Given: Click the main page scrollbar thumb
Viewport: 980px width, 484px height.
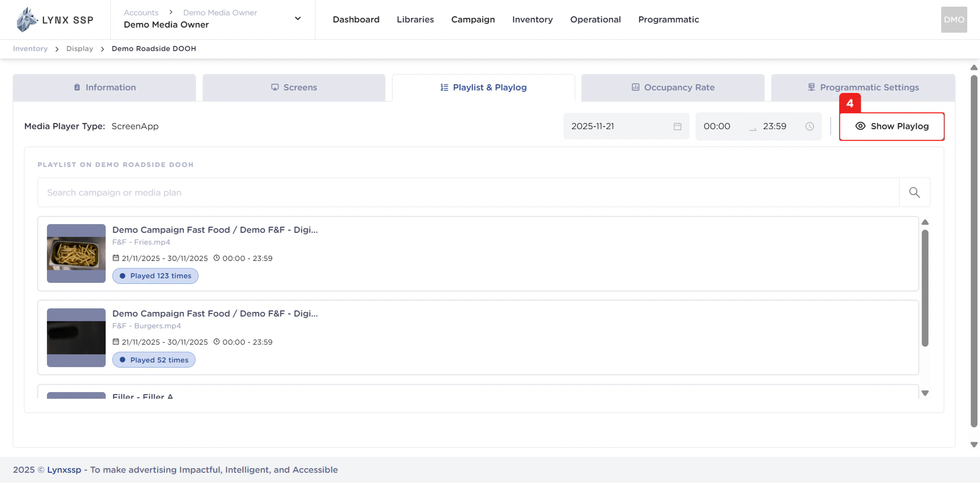Looking at the screenshot, I should [x=974, y=251].
